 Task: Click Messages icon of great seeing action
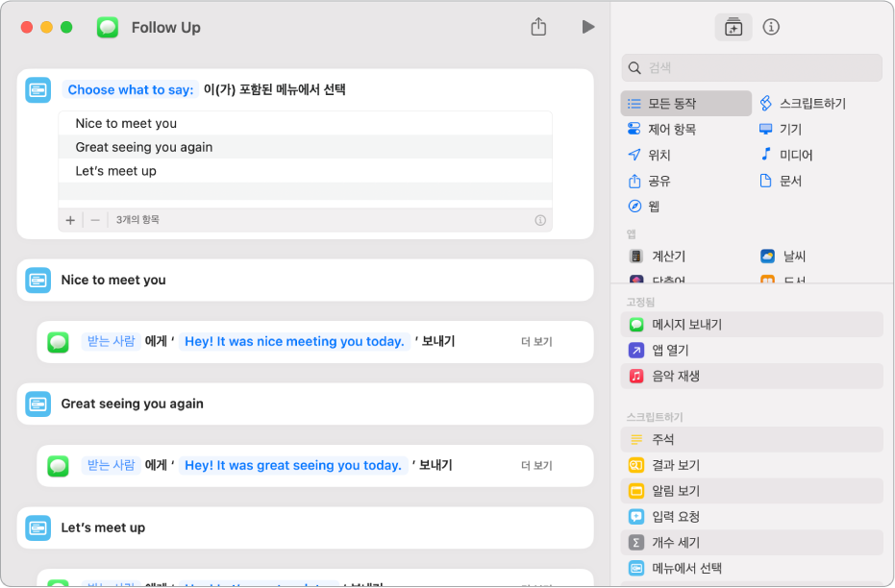point(59,466)
